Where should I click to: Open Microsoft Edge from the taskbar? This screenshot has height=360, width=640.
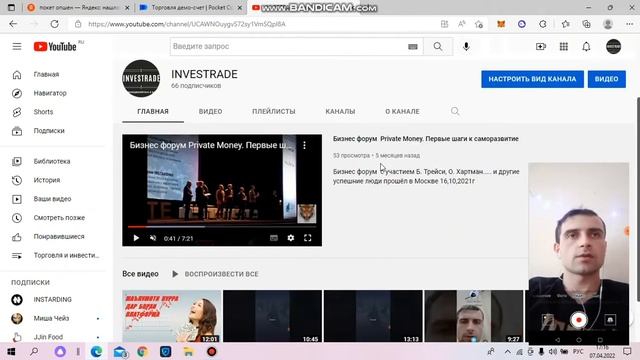96,351
